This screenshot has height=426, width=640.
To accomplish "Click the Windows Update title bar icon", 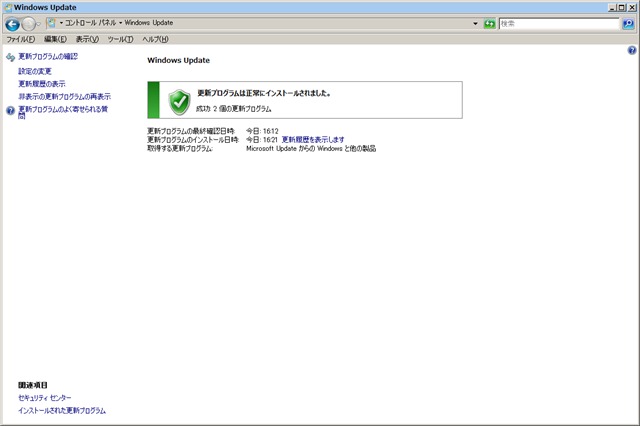I will (x=8, y=7).
